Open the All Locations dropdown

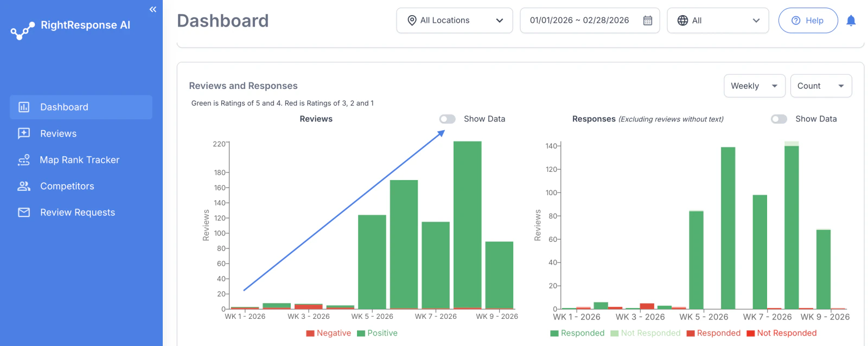455,21
